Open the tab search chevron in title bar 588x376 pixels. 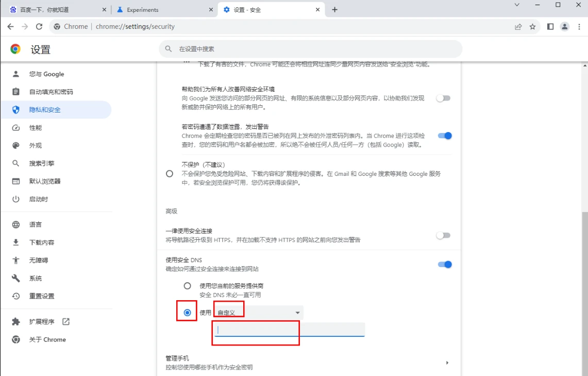517,5
